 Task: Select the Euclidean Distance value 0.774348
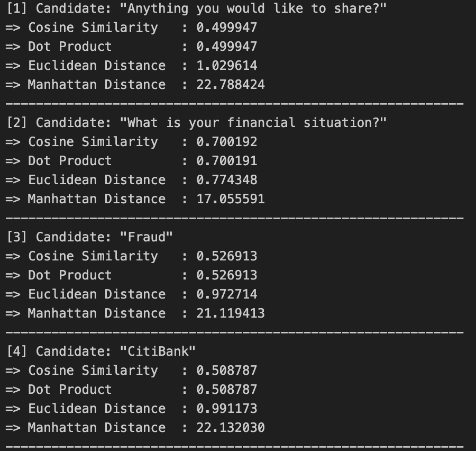(x=226, y=180)
